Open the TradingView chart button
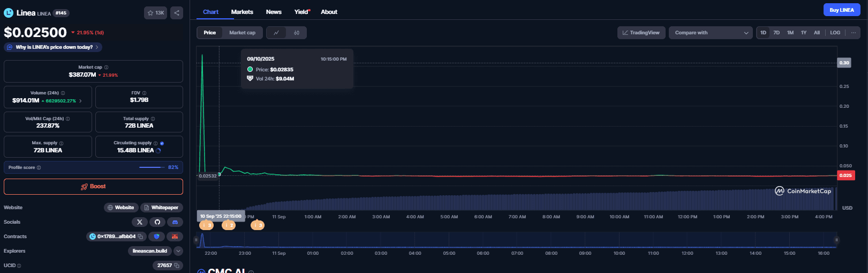 [x=641, y=33]
